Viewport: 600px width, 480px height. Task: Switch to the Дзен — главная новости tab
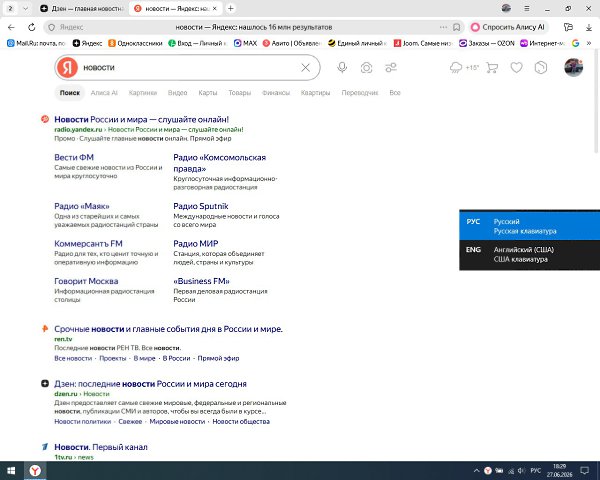82,8
